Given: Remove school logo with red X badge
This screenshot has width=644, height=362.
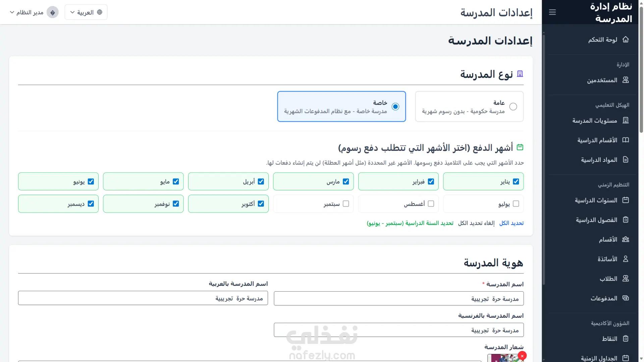Looking at the screenshot, I should [x=522, y=356].
